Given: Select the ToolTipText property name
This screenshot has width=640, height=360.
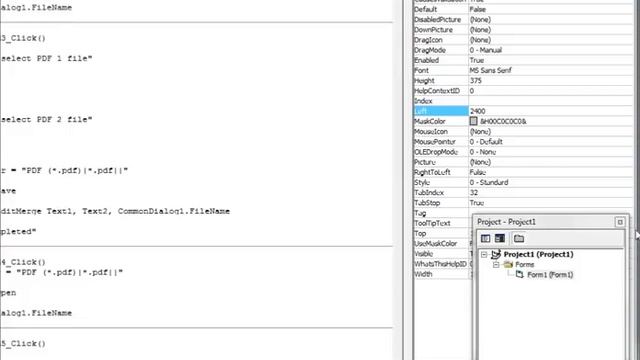Looking at the screenshot, I should pos(432,223).
